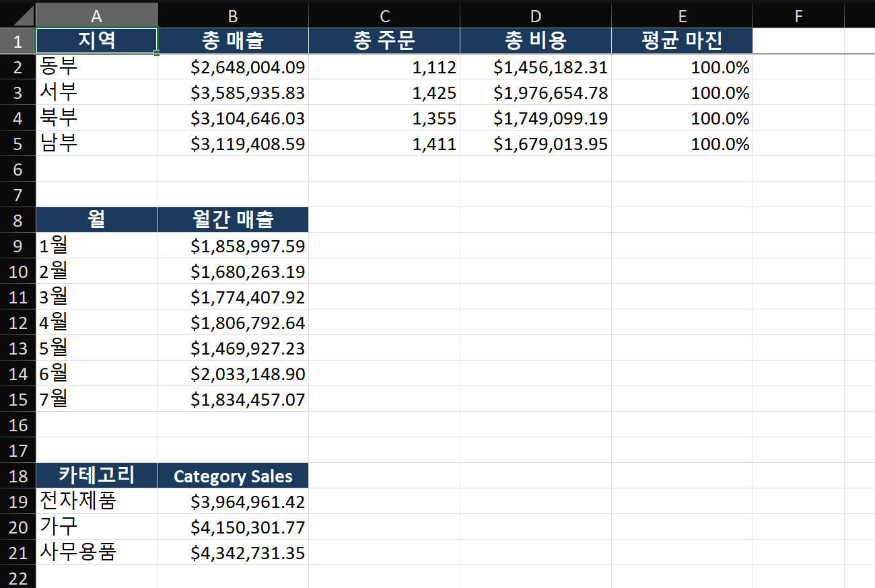875x588 pixels.
Task: Click category sales $4,150,301.77
Action: (233, 527)
